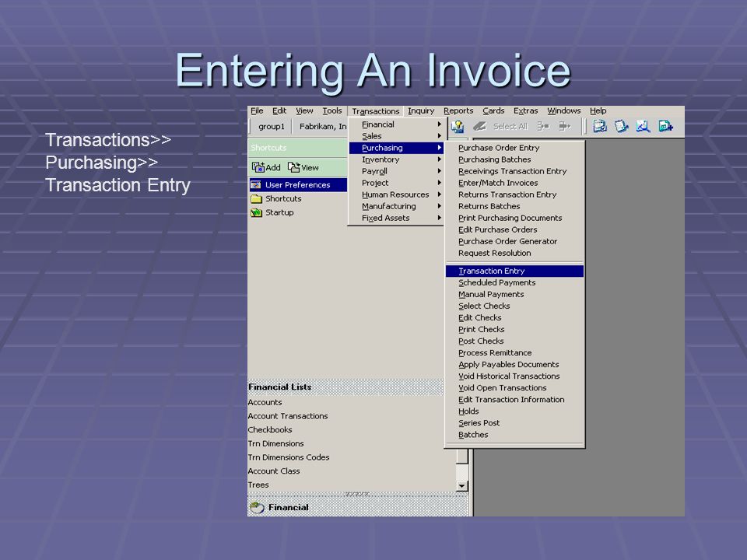Open the Reports menu
Screen dimensions: 747x560
pos(458,110)
